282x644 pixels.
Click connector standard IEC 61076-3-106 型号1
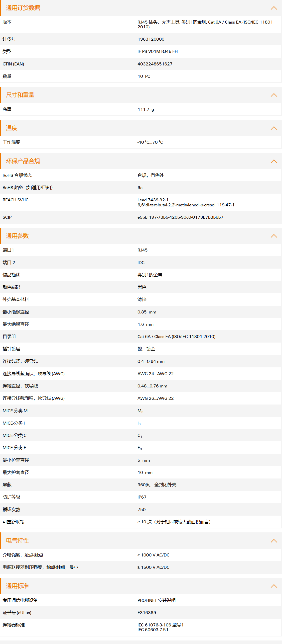161,625
